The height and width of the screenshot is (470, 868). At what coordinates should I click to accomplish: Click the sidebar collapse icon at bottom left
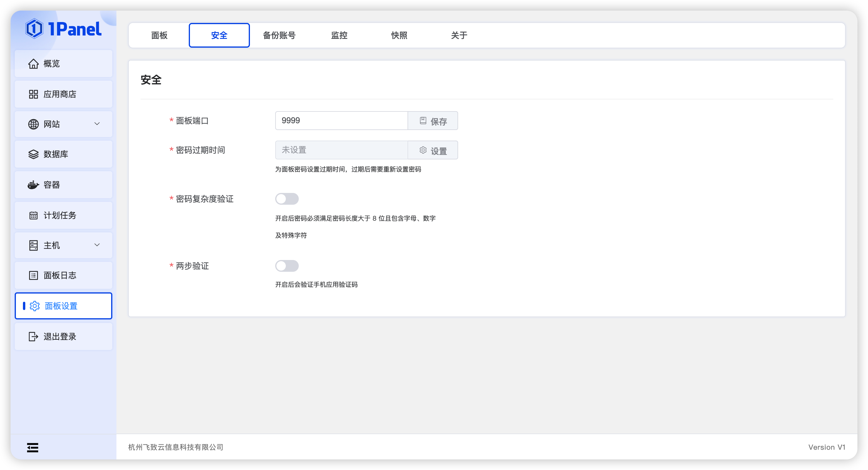[32, 447]
